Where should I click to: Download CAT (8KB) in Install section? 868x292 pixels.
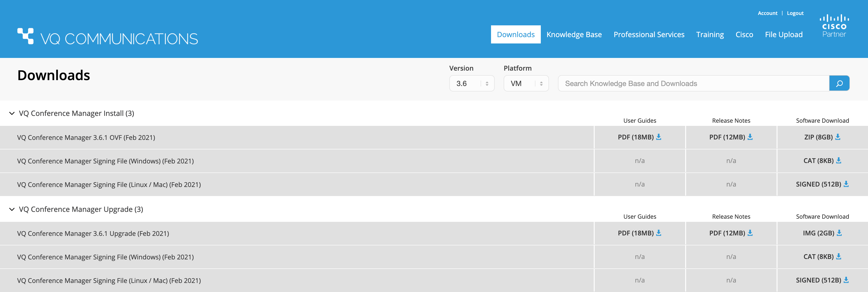click(822, 161)
